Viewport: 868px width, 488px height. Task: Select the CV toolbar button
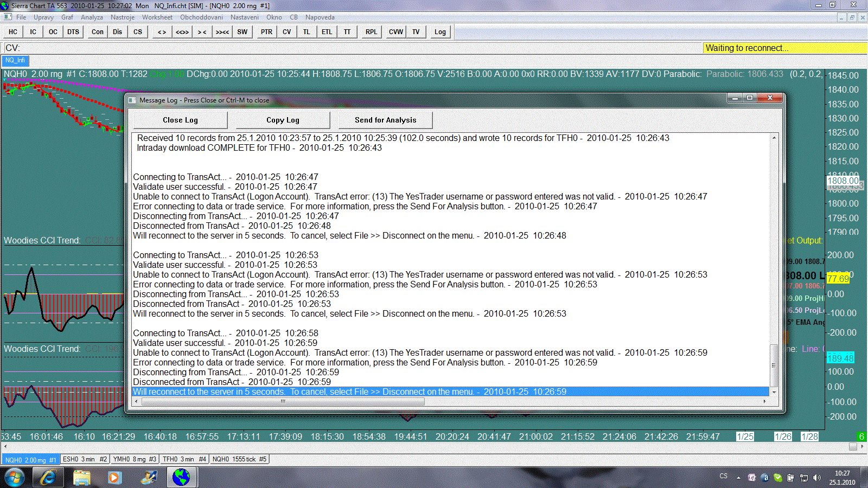[287, 32]
